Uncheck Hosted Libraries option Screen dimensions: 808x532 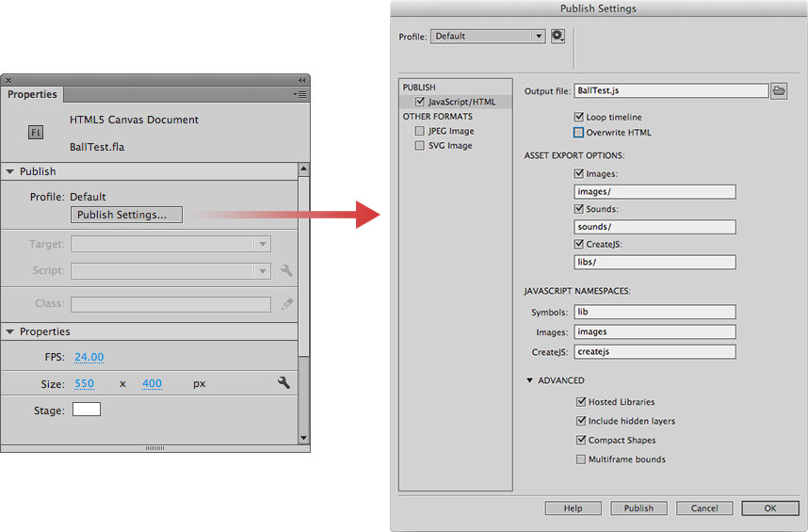(581, 401)
